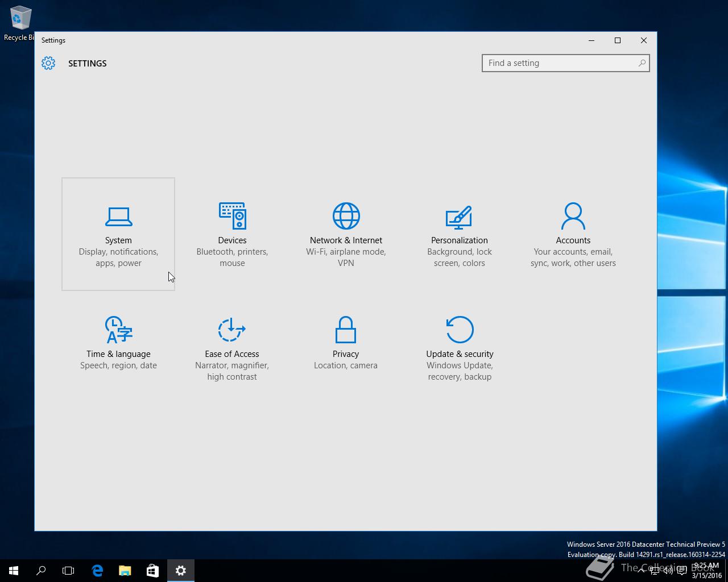Open the Devices keyboard and speaker icon
This screenshot has width=728, height=582.
(x=232, y=216)
